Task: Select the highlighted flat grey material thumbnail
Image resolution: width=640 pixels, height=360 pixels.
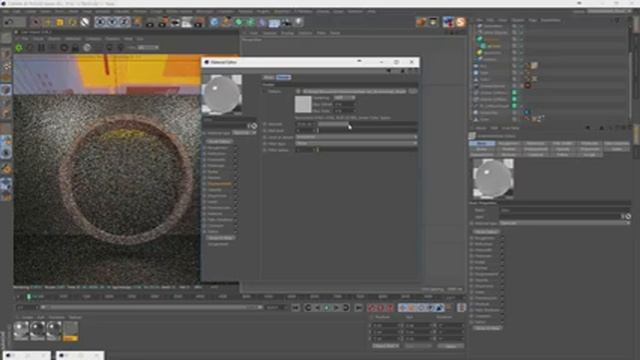Action: [70, 331]
